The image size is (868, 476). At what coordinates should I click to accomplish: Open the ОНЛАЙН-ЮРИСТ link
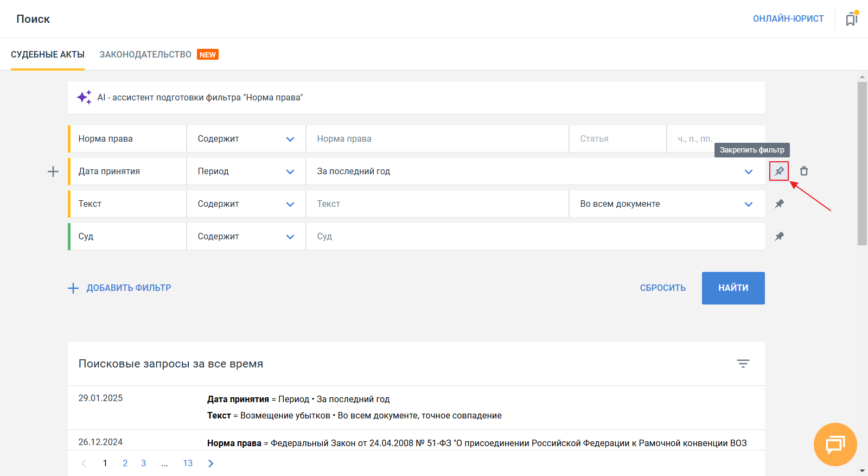point(788,18)
